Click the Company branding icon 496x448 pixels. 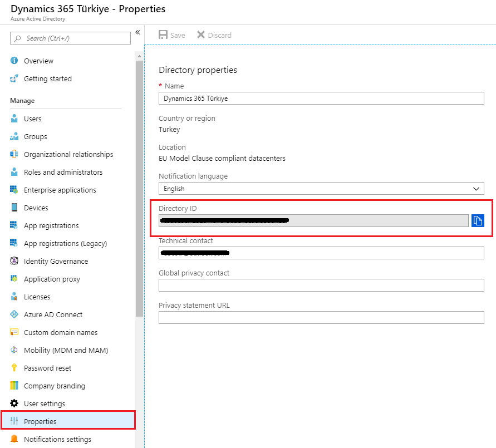click(14, 386)
